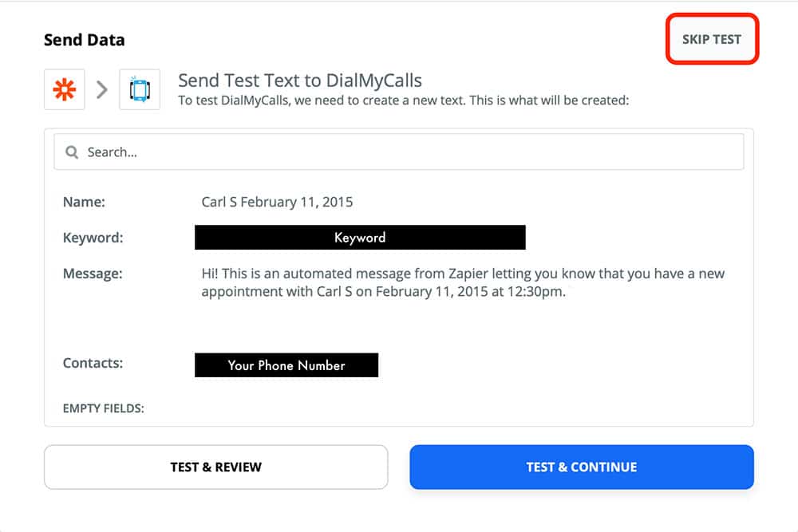Screen dimensions: 798x532
Task: Click the 'To test DialMyCalls' description line
Action: (x=404, y=101)
